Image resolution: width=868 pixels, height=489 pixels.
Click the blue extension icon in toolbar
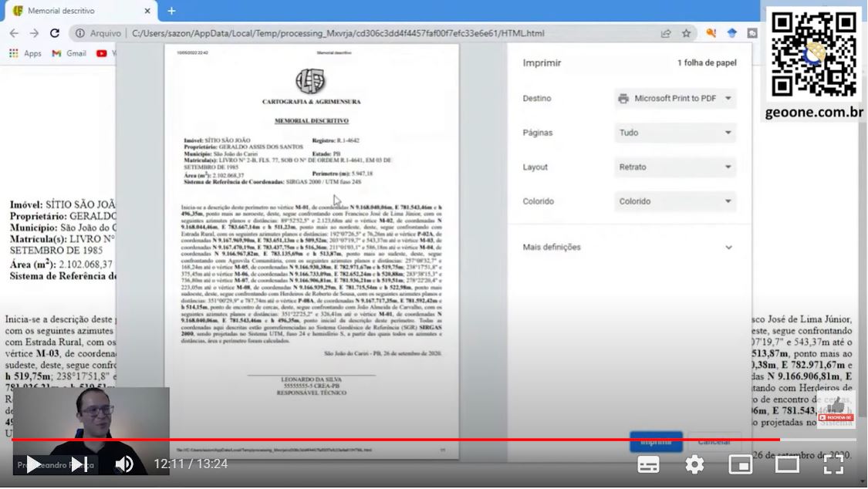tap(732, 33)
